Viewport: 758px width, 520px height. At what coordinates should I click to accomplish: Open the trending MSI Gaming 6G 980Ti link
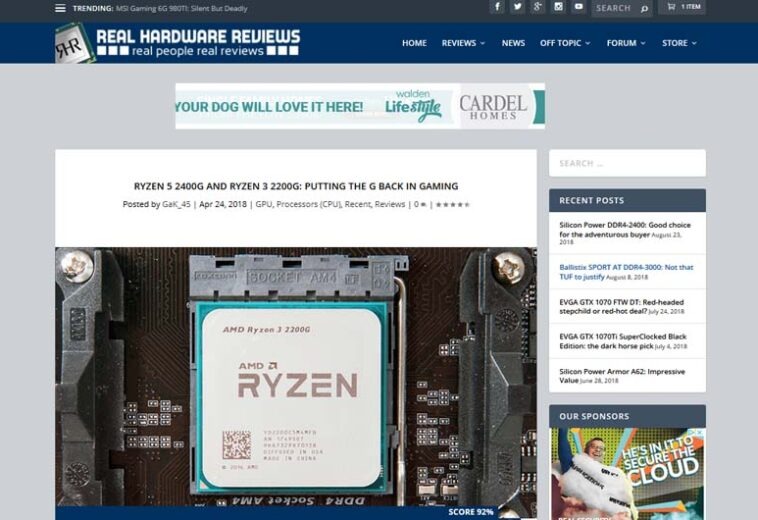click(x=181, y=8)
